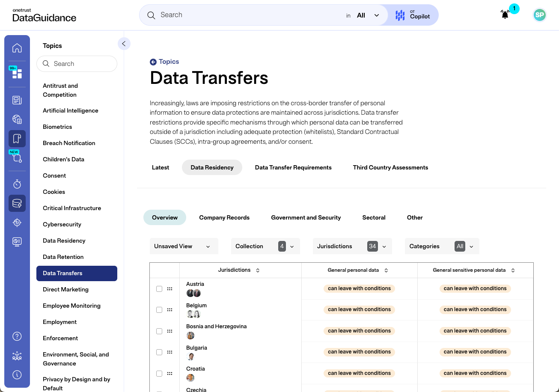Launch OT Copilot from the search bar

tap(412, 15)
